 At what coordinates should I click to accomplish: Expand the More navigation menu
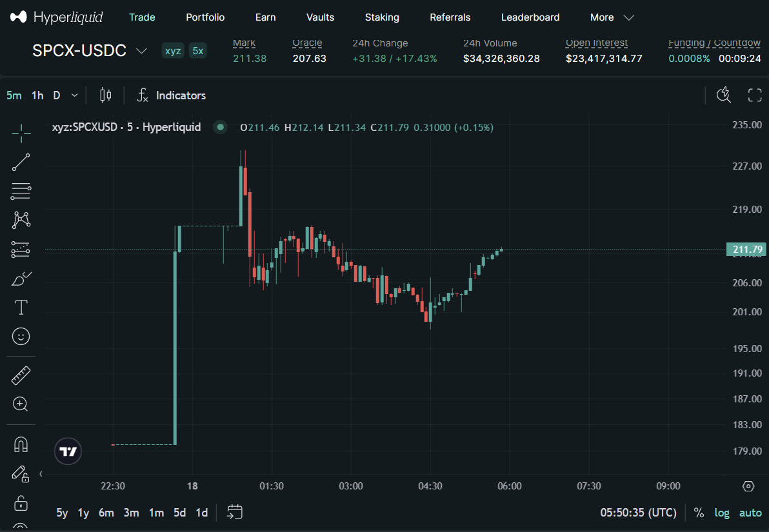[612, 17]
